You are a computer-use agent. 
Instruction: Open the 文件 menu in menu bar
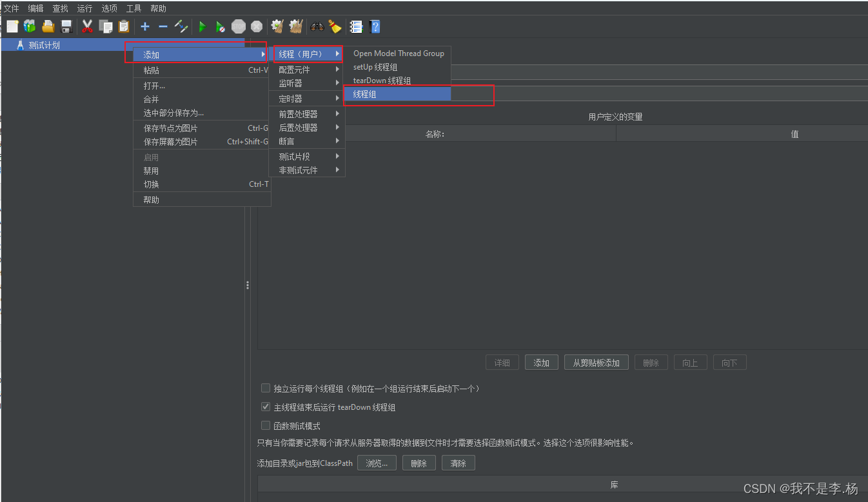(x=12, y=8)
